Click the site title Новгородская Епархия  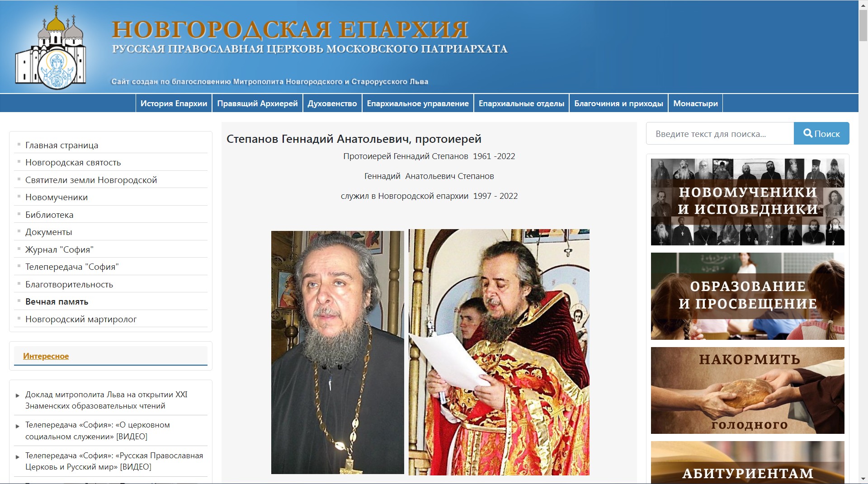click(x=290, y=29)
